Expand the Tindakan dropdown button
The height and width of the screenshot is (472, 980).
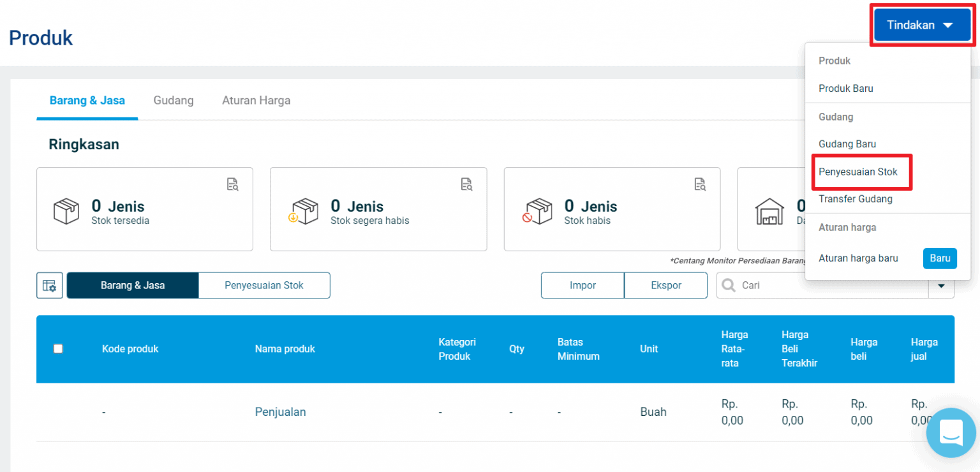pos(922,26)
